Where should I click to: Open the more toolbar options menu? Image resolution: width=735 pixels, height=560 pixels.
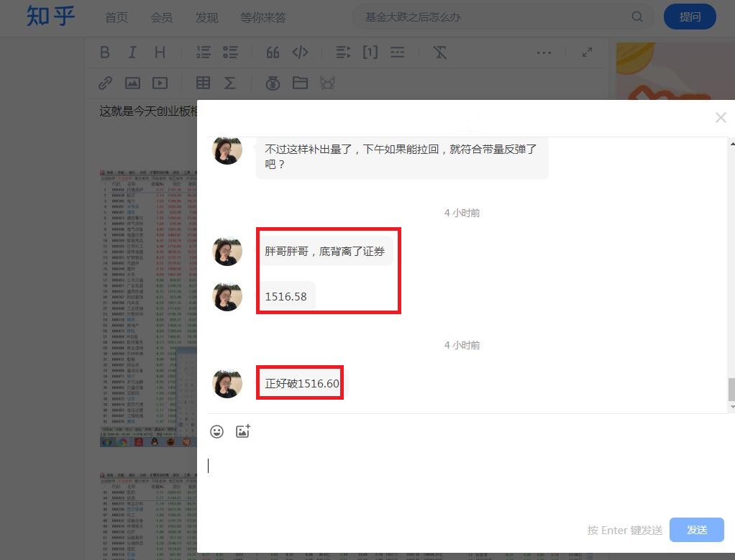(544, 52)
